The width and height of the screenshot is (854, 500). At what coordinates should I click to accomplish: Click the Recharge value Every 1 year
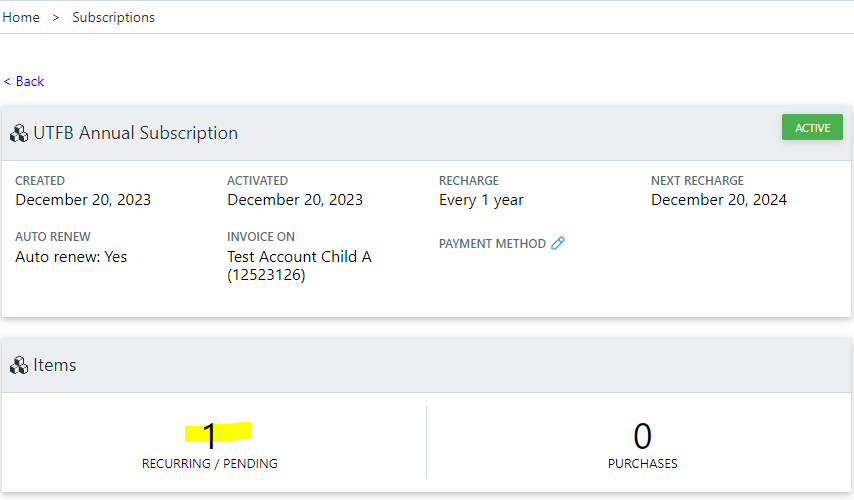click(481, 200)
